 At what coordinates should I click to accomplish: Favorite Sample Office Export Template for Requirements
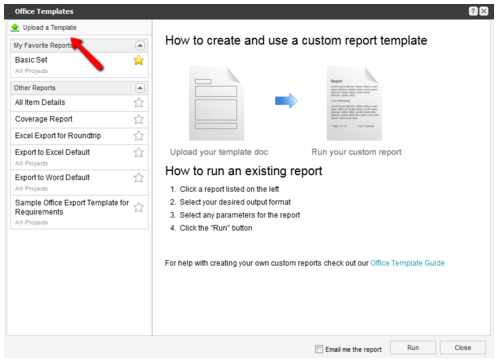(x=139, y=207)
